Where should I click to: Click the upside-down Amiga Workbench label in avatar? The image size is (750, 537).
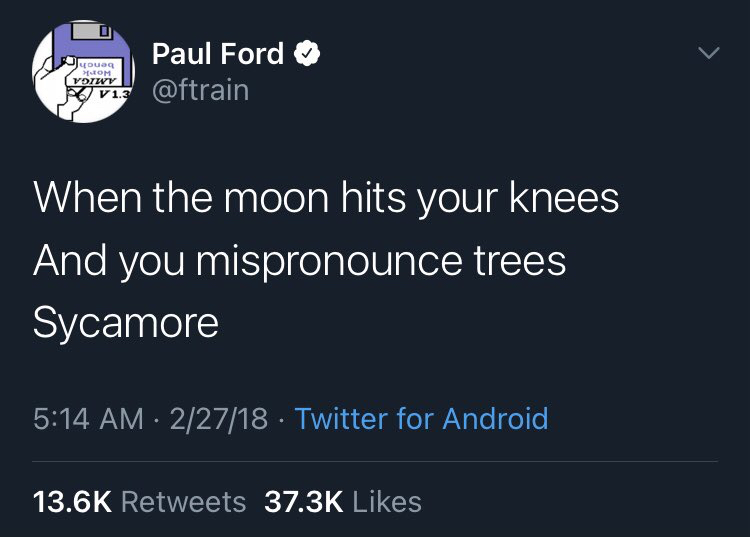coord(96,73)
